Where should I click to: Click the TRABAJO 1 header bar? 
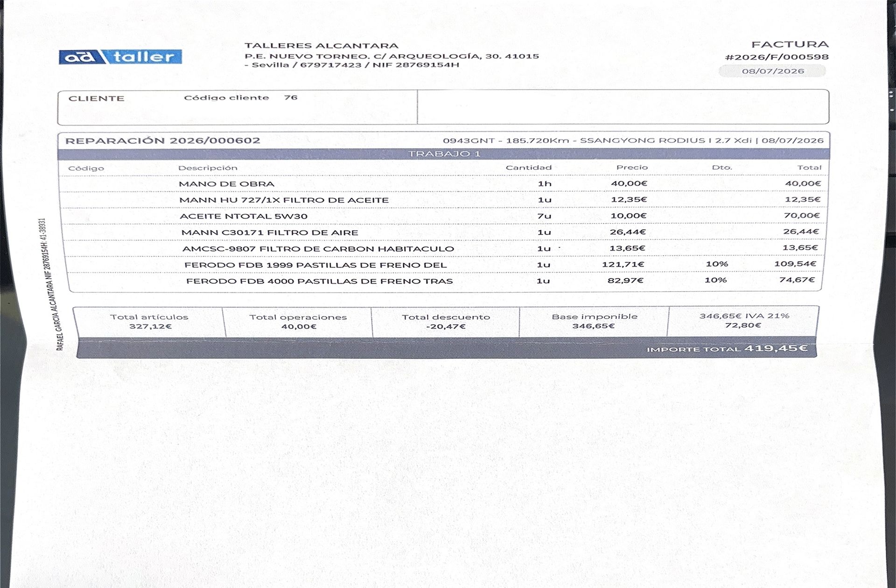(x=444, y=154)
